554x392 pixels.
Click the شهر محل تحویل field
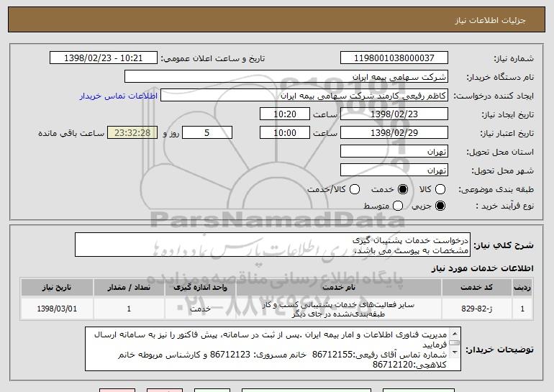(x=394, y=170)
